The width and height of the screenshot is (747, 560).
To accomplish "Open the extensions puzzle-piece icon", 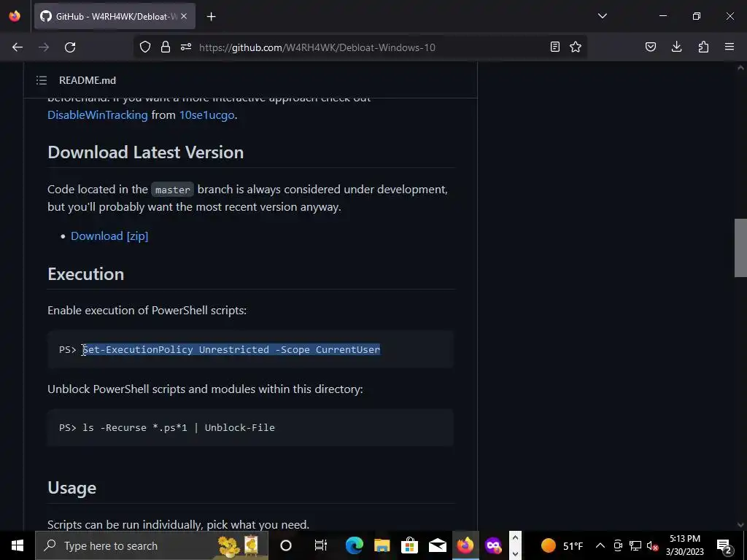I will 703,47.
